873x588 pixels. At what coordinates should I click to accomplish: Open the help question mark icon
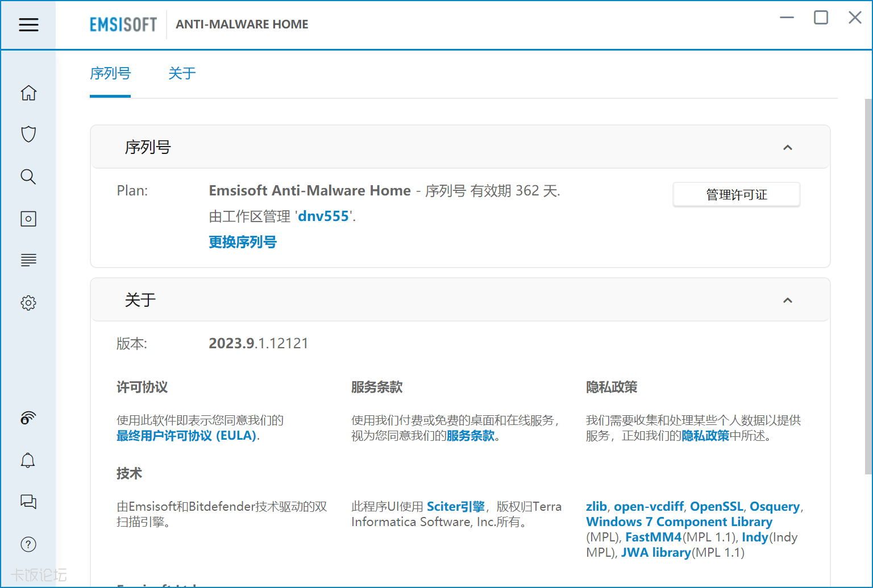(28, 544)
